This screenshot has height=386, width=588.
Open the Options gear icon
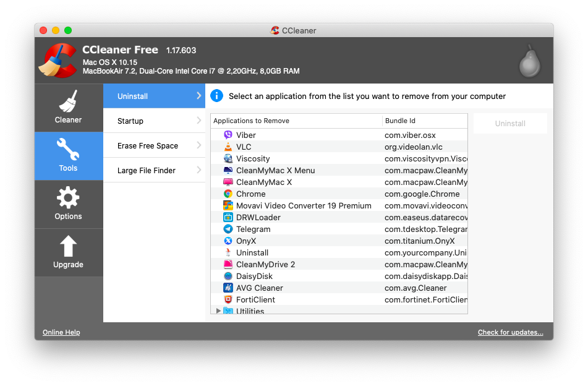point(68,199)
